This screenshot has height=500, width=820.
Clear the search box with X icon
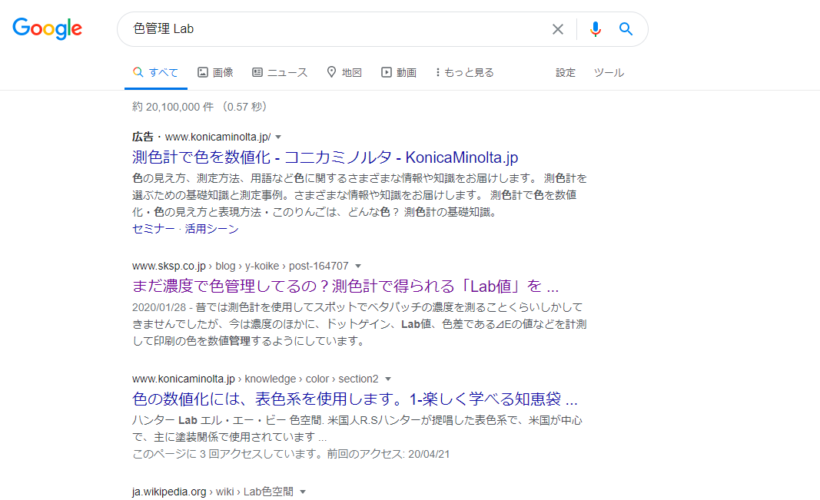pyautogui.click(x=558, y=29)
